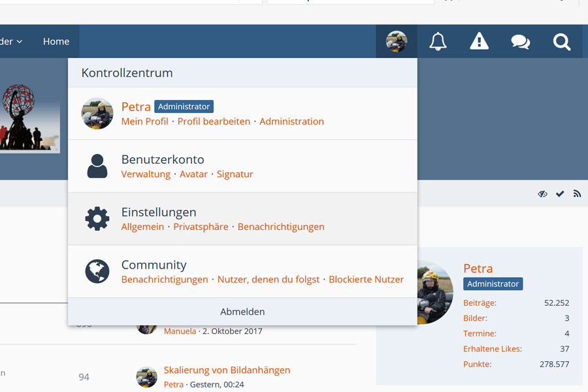Click the user avatar in navigation bar
Screen dimensions: 588x392
(x=397, y=42)
